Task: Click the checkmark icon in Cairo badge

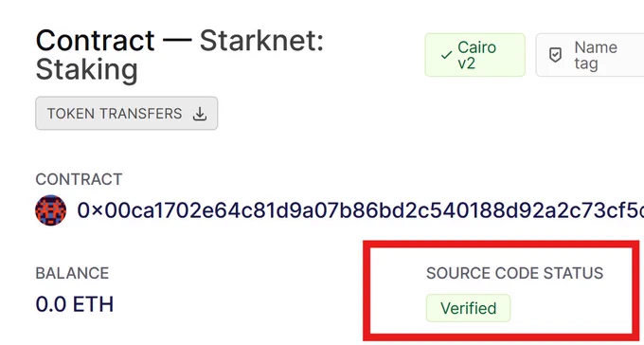Action: (446, 55)
